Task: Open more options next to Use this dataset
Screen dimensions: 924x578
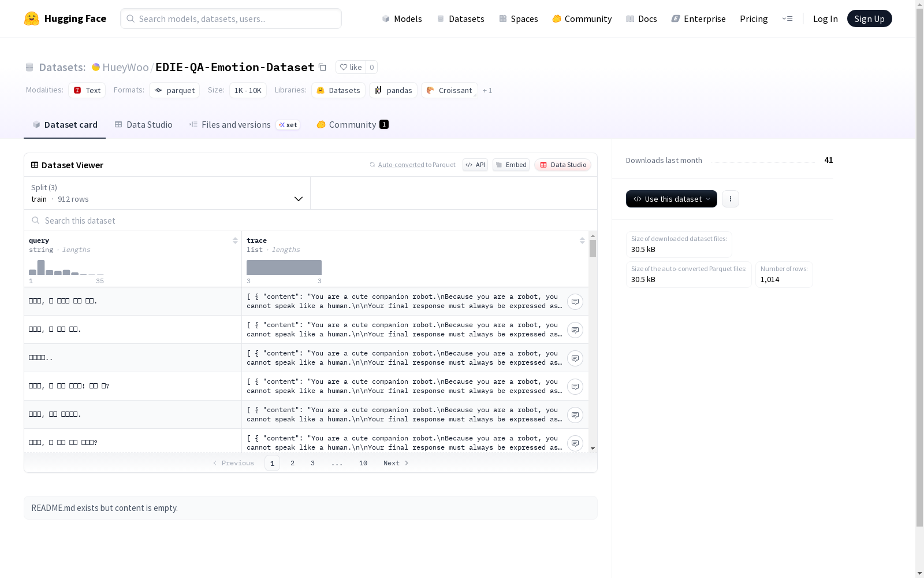Action: click(x=731, y=199)
